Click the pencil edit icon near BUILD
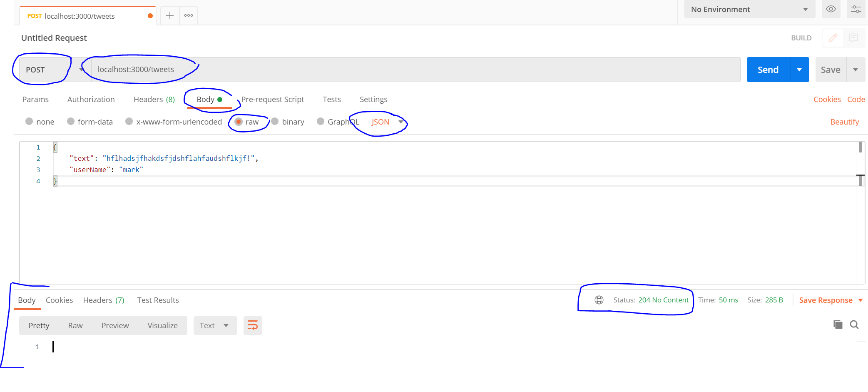868x392 pixels. point(833,38)
